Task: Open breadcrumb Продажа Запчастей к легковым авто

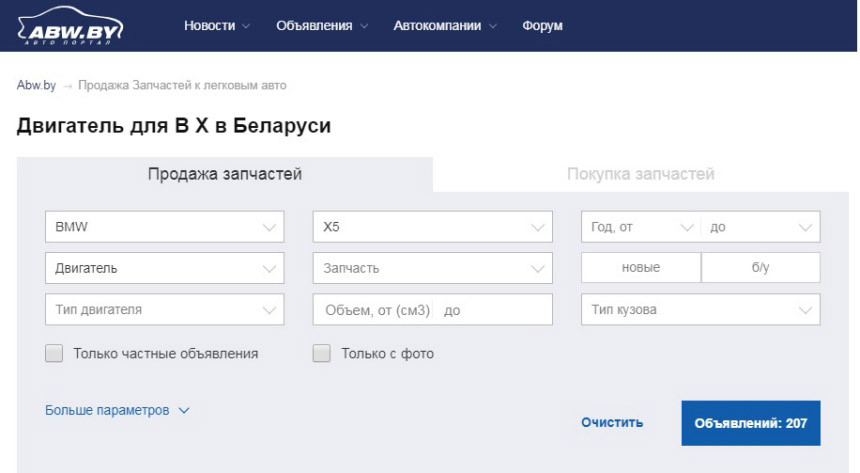Action: (182, 85)
